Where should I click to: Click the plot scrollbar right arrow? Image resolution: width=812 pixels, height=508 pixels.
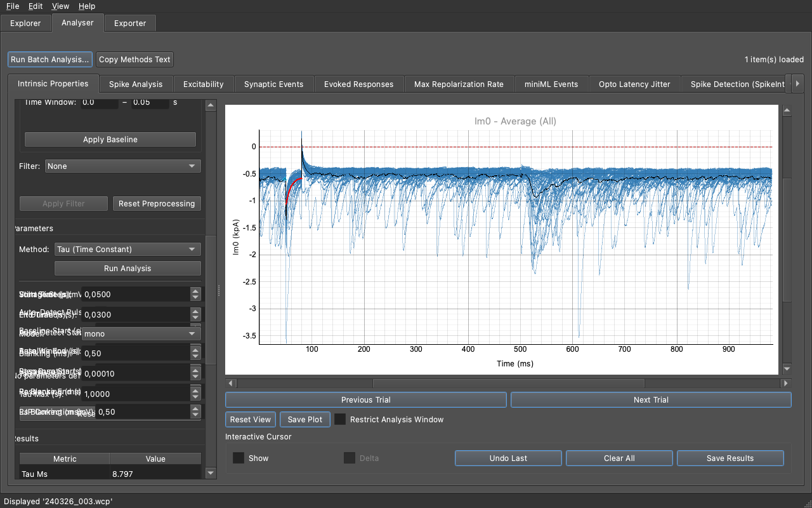coord(787,384)
